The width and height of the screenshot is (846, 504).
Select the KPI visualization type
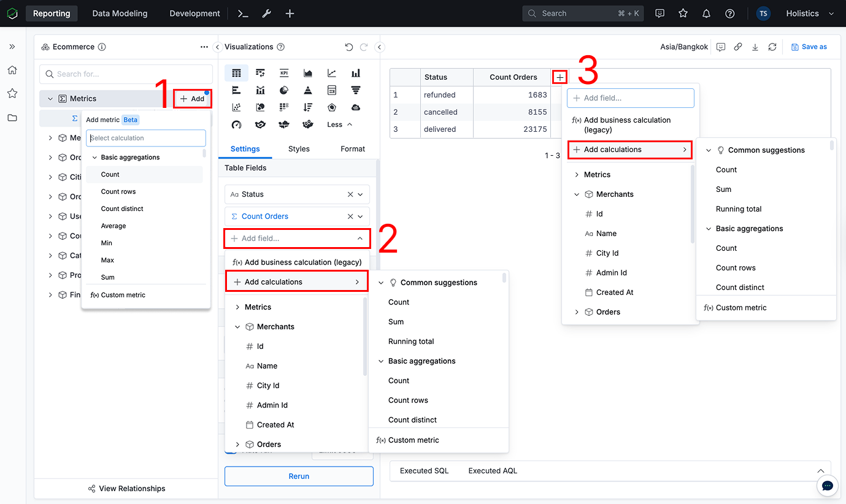click(x=284, y=73)
